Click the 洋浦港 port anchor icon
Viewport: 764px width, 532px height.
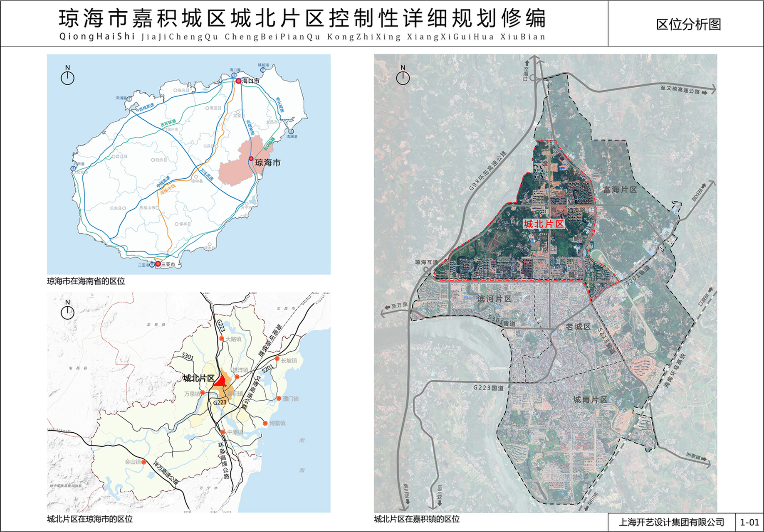point(129,99)
